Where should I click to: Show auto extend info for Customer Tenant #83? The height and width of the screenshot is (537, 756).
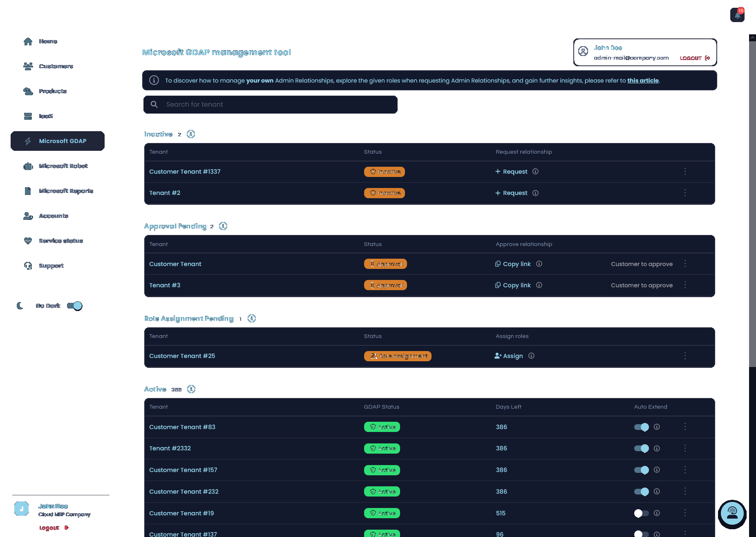coord(657,427)
